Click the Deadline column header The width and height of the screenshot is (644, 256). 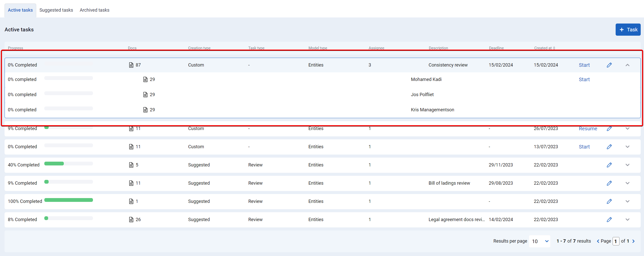click(x=496, y=48)
